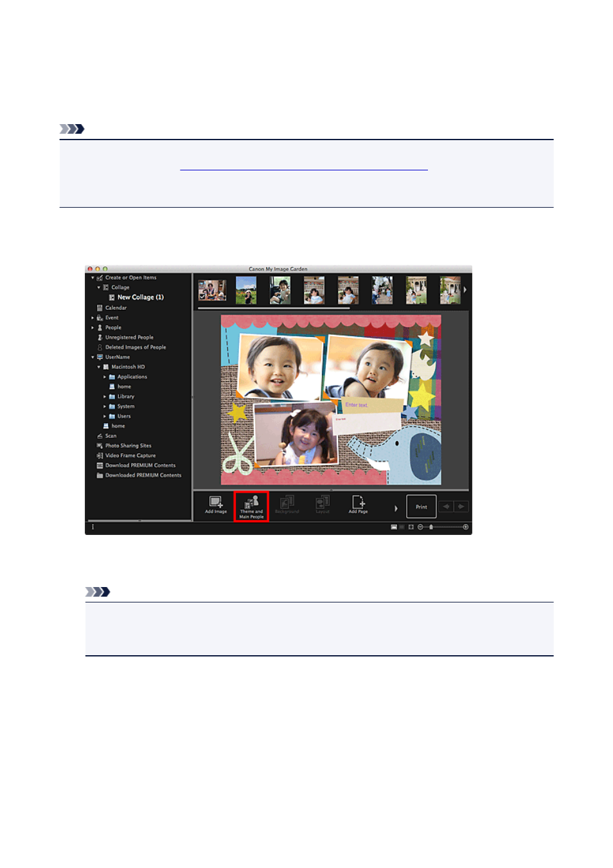Click the Print button

point(422,507)
